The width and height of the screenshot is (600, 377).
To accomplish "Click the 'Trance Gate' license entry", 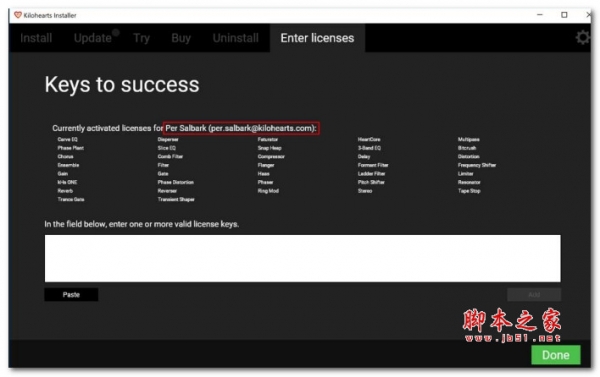I will point(71,199).
